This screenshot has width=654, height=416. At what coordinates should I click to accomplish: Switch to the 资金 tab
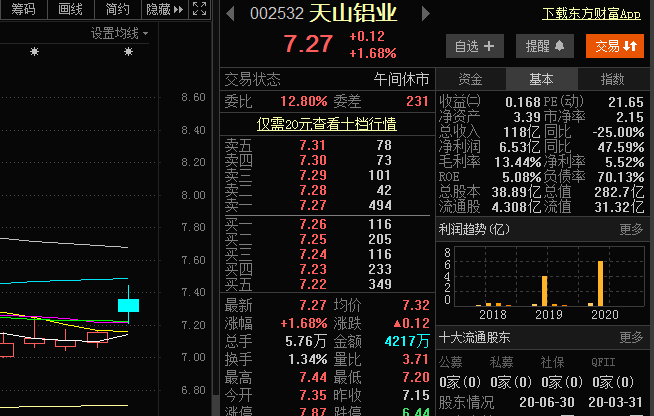[470, 79]
